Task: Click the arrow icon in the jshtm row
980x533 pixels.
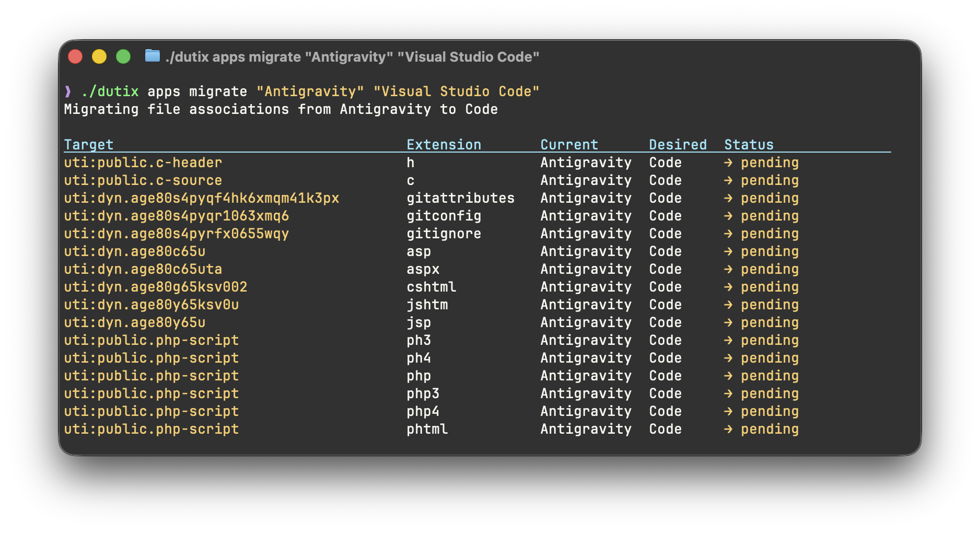Action: [728, 305]
